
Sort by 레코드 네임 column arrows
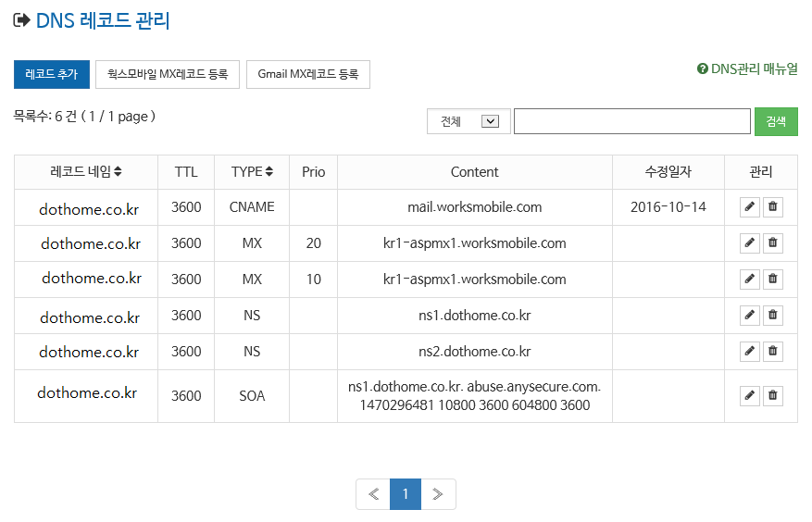point(118,171)
